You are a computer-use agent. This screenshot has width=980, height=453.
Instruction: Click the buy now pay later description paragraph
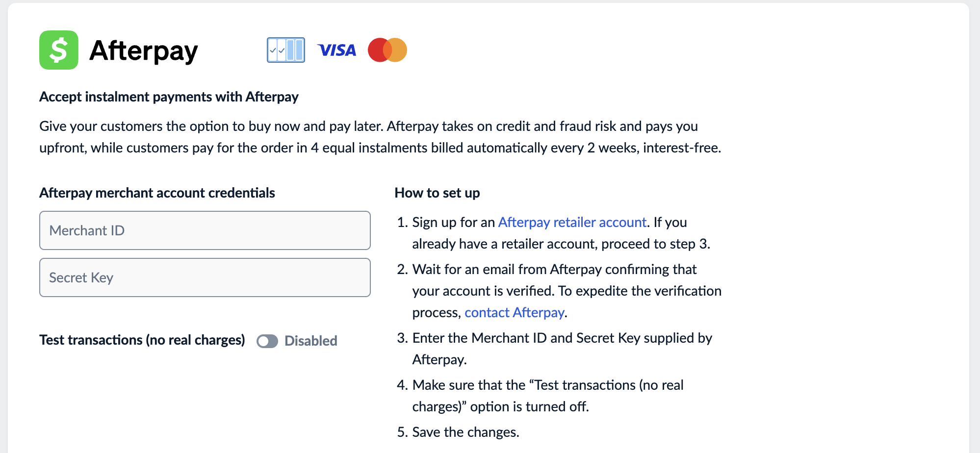tap(380, 137)
